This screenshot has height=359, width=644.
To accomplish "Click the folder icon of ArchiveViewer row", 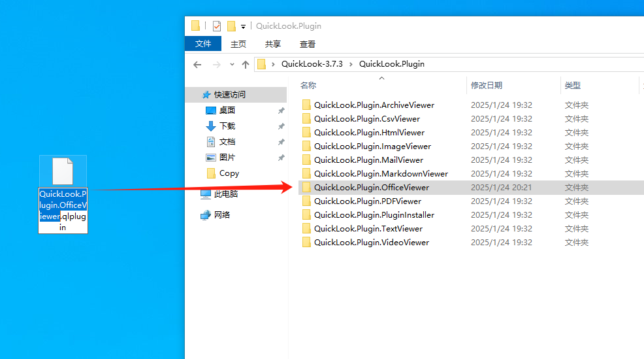I will coord(306,105).
